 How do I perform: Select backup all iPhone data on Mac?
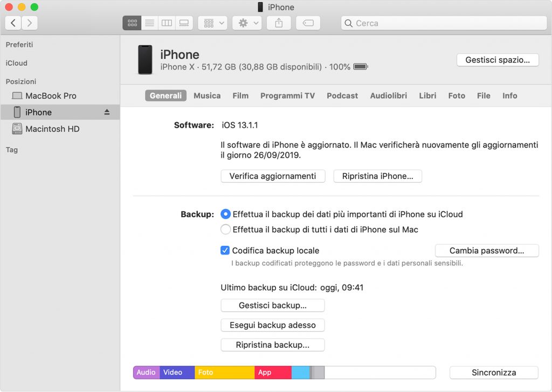tap(226, 229)
